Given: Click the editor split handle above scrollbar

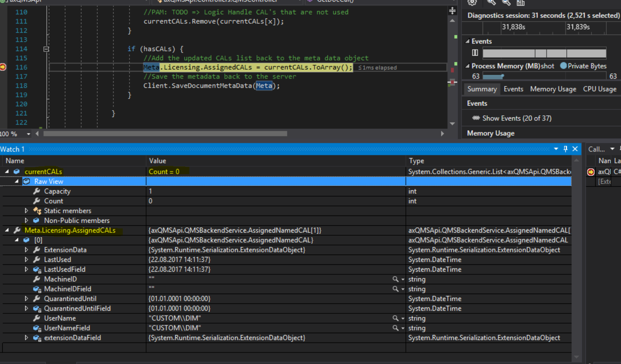Looking at the screenshot, I should 452,11.
